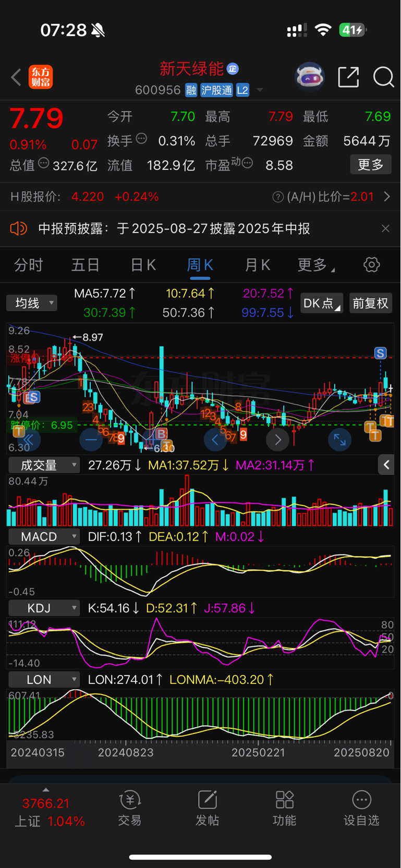Open the 功能 functions tab

click(x=284, y=809)
